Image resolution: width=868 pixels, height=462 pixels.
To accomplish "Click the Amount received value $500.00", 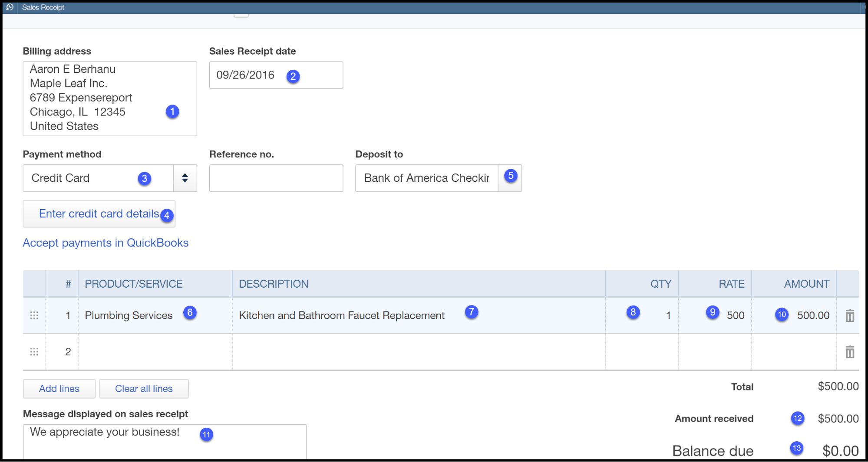I will pos(838,419).
